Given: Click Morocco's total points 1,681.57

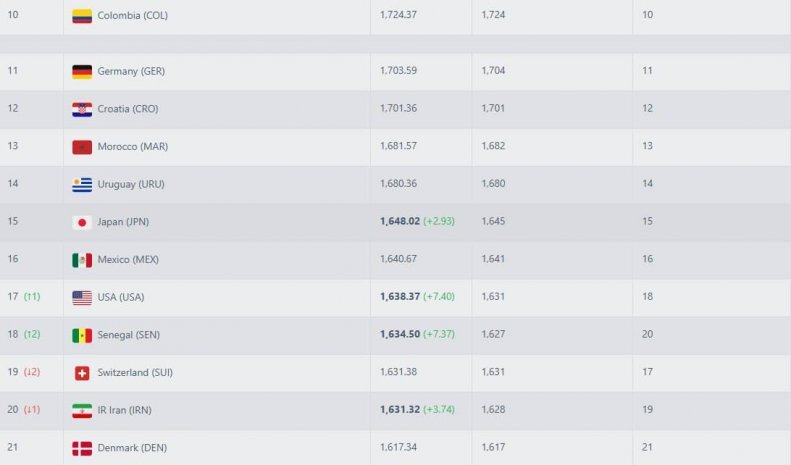Looking at the screenshot, I should (401, 146).
